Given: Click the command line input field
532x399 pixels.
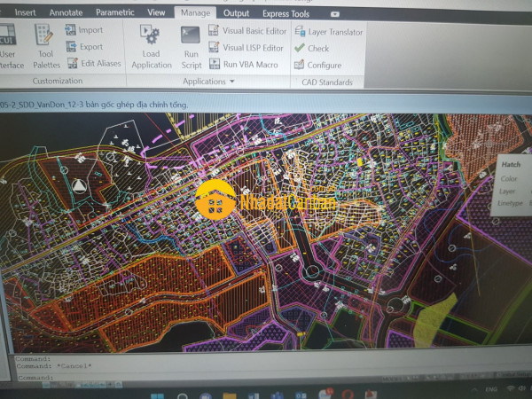Looking at the screenshot, I should coord(177,376).
